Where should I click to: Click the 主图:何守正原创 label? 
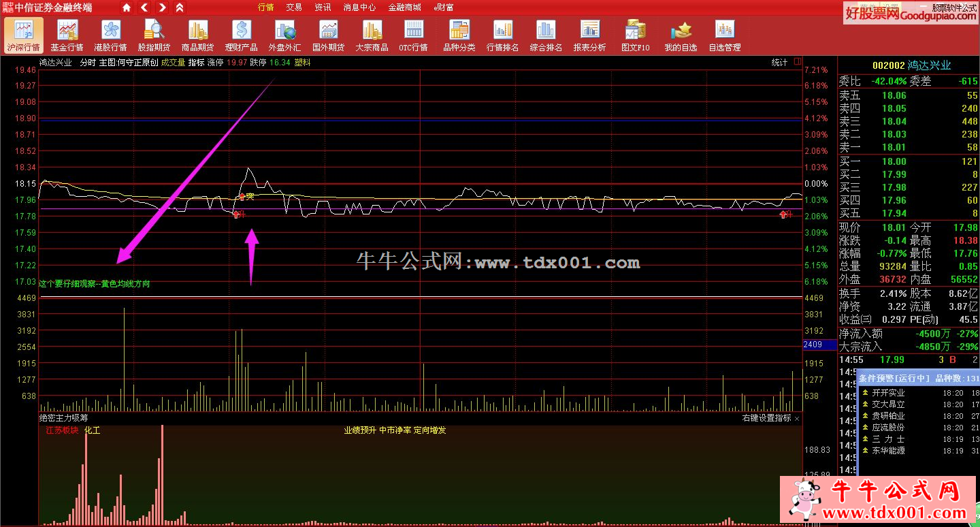click(129, 62)
